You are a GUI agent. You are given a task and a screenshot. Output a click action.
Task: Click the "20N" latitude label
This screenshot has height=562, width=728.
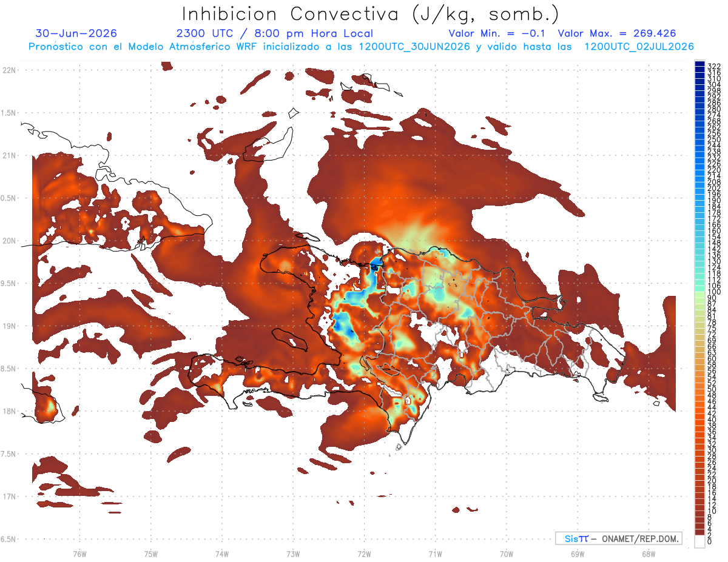(x=9, y=241)
